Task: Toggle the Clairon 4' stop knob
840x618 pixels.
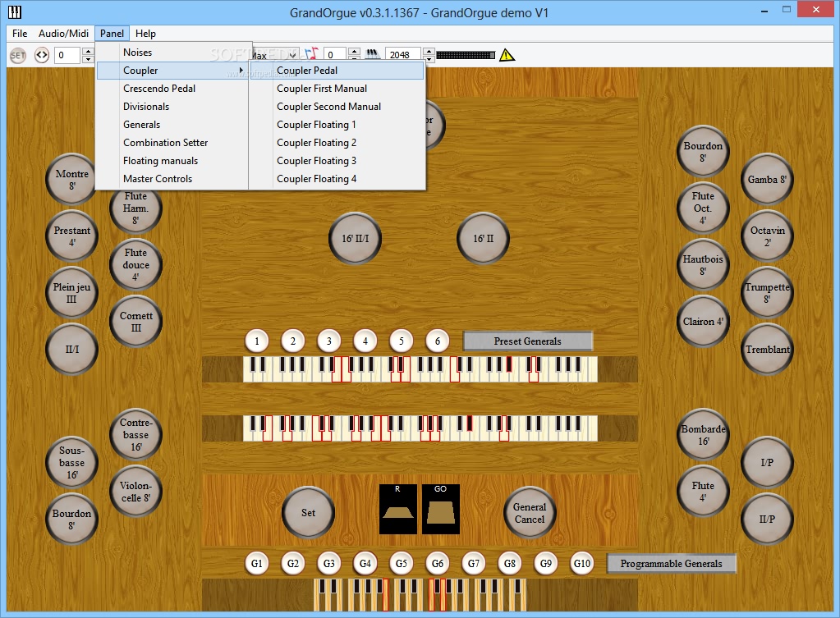Action: 703,322
